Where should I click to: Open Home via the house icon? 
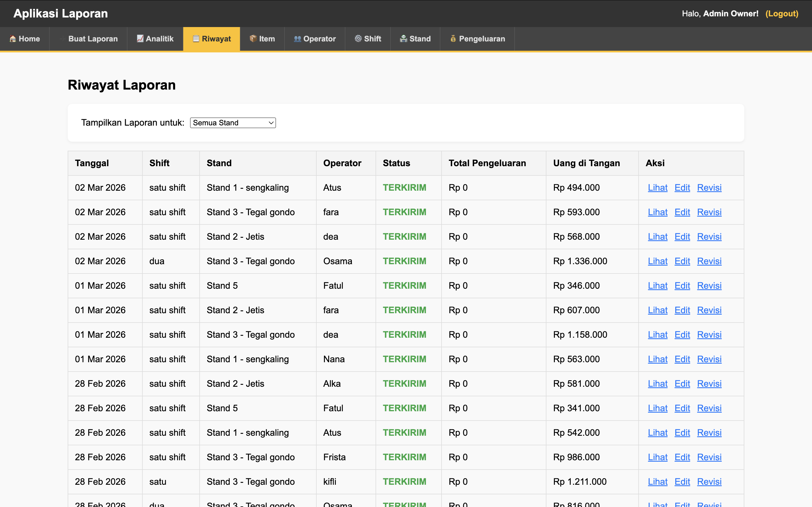point(13,39)
